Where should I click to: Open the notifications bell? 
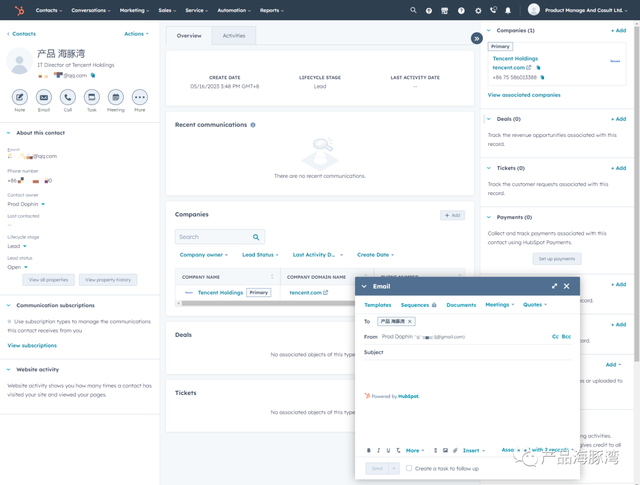tap(508, 11)
